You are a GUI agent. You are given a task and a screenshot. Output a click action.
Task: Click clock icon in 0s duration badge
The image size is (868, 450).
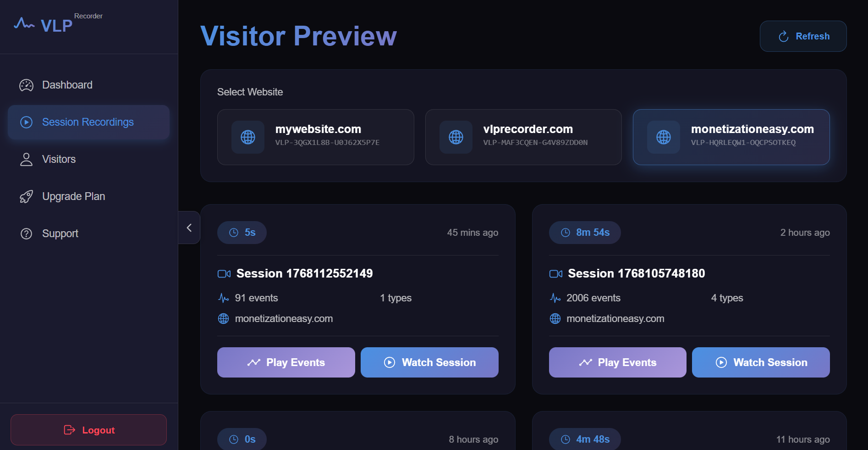(234, 439)
